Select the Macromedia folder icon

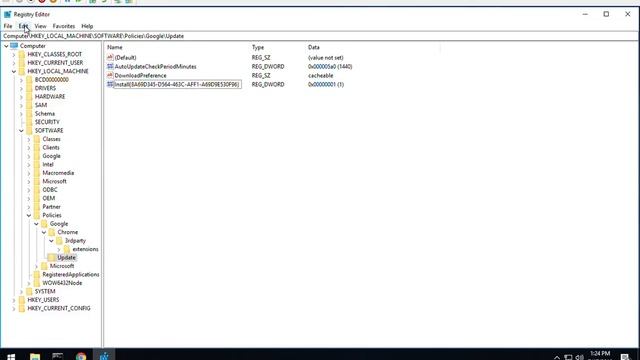pyautogui.click(x=37, y=173)
